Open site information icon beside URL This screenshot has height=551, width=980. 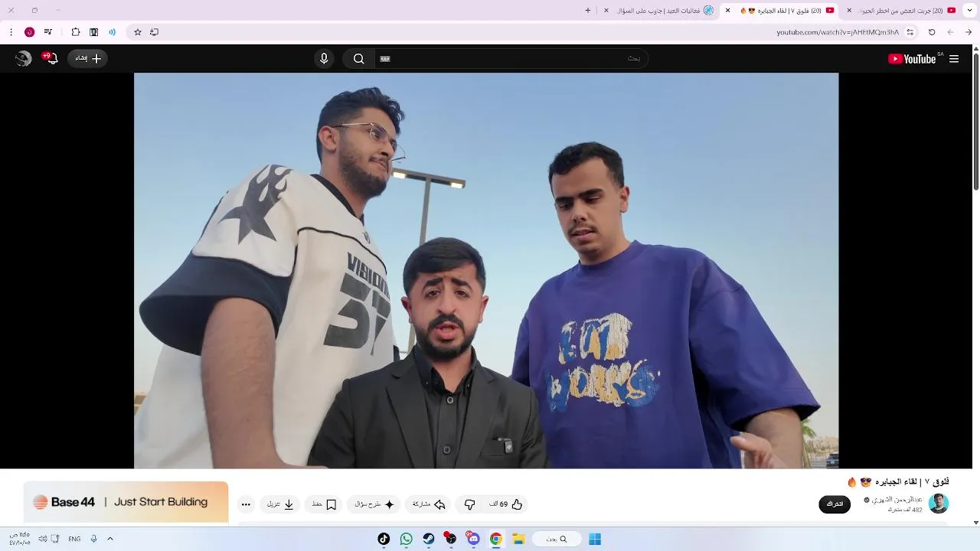click(910, 32)
